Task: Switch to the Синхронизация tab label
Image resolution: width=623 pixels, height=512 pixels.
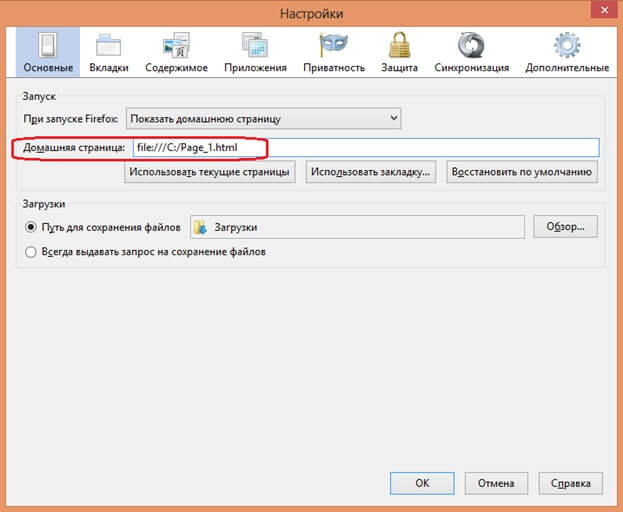Action: 472,68
